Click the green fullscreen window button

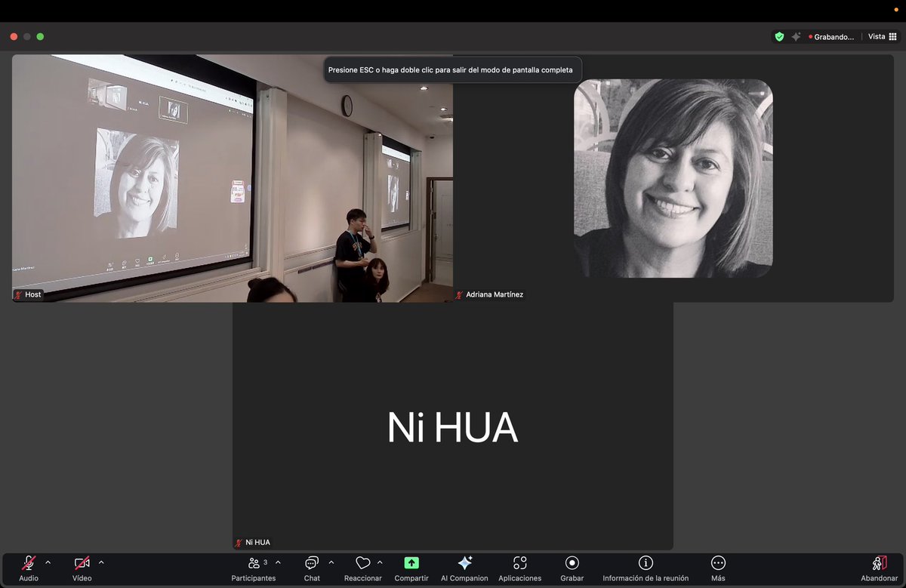pyautogui.click(x=40, y=36)
